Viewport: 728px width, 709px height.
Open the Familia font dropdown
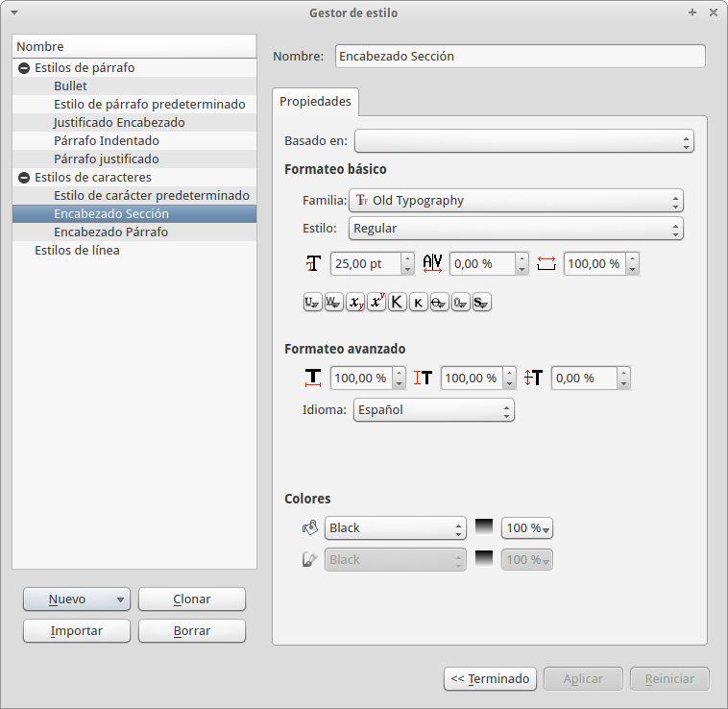(x=516, y=201)
